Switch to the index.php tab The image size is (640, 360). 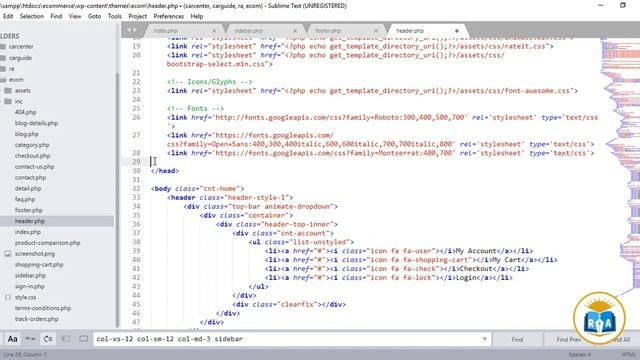[166, 31]
